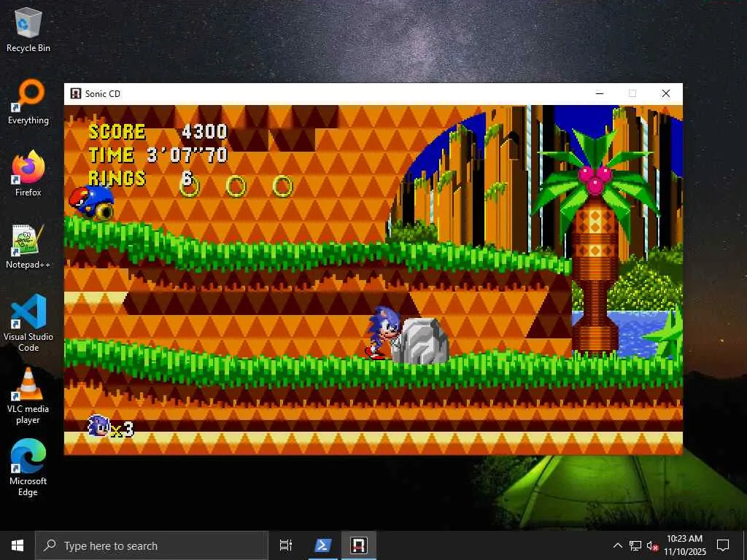Image resolution: width=747 pixels, height=560 pixels.
Task: Click the Sonic CD title bar text
Action: point(103,94)
